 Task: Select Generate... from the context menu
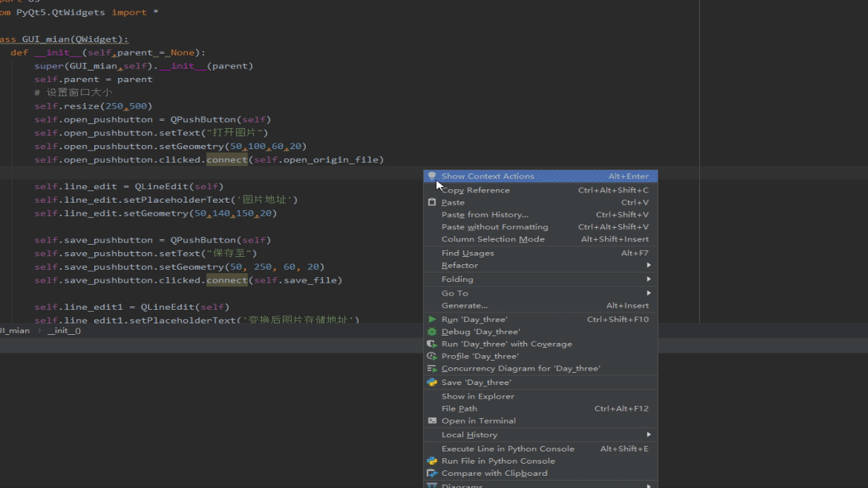coord(540,305)
